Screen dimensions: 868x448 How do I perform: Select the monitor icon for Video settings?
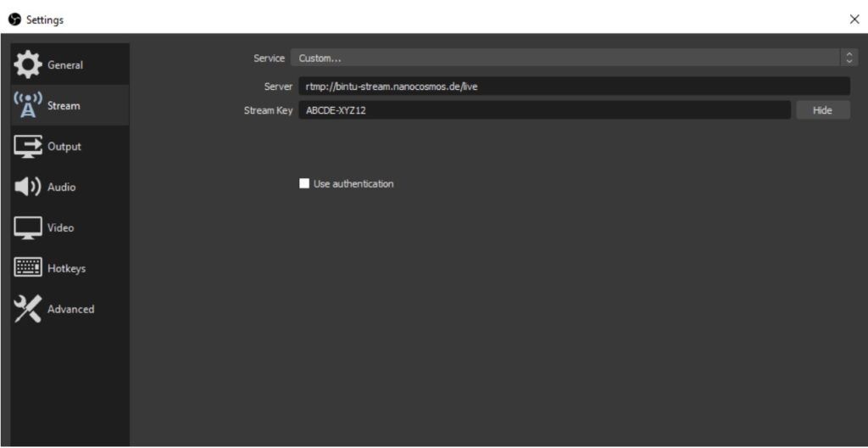pyautogui.click(x=27, y=227)
